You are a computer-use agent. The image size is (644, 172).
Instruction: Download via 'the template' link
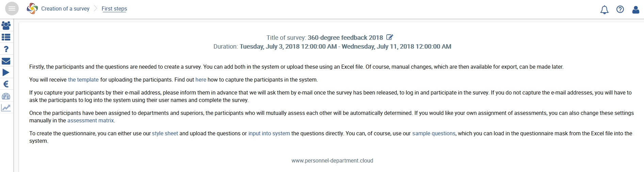(83, 80)
